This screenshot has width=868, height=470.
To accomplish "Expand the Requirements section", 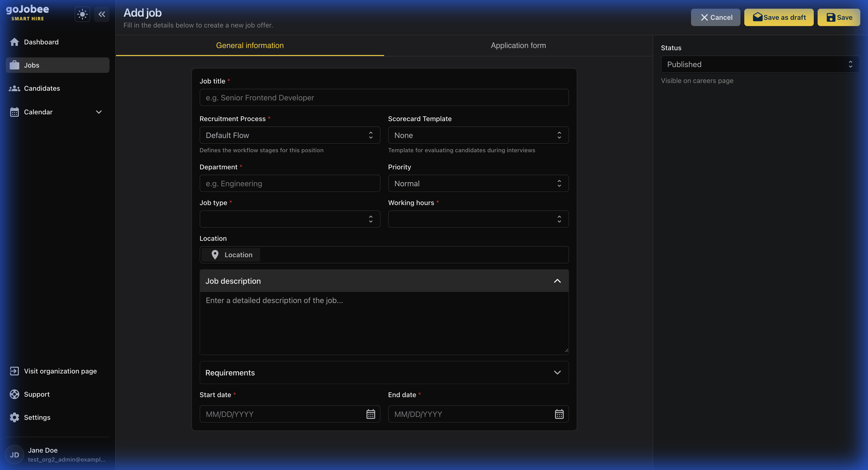I will 557,373.
